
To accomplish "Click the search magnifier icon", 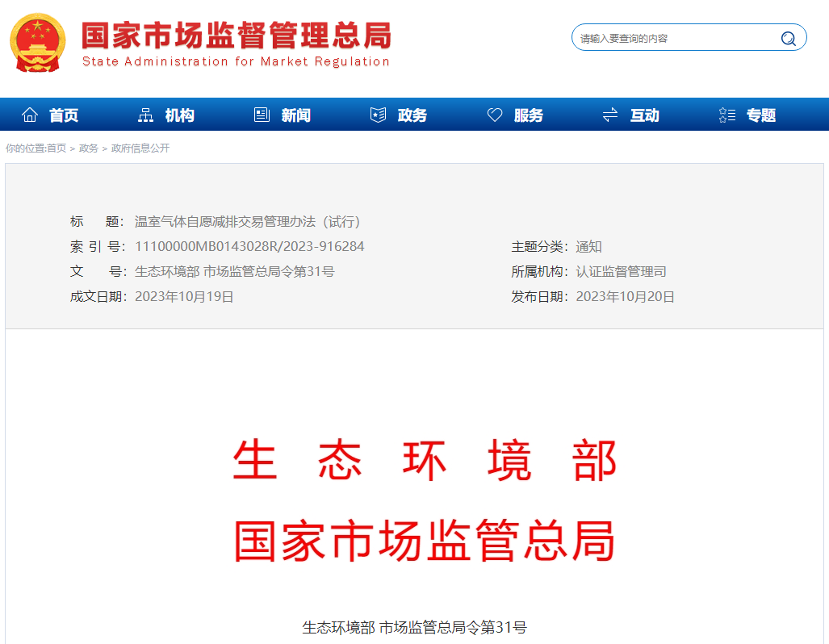I will coord(789,39).
